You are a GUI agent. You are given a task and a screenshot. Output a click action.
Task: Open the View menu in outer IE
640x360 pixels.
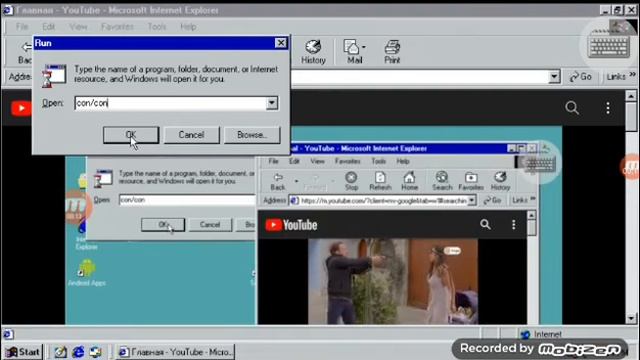point(78,27)
